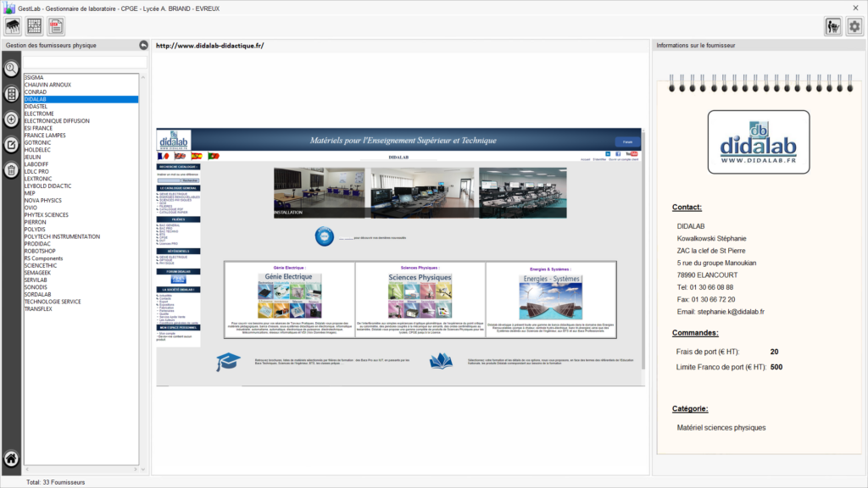Click the Forum button on the webpage
The height and width of the screenshot is (488, 868).
tap(627, 142)
